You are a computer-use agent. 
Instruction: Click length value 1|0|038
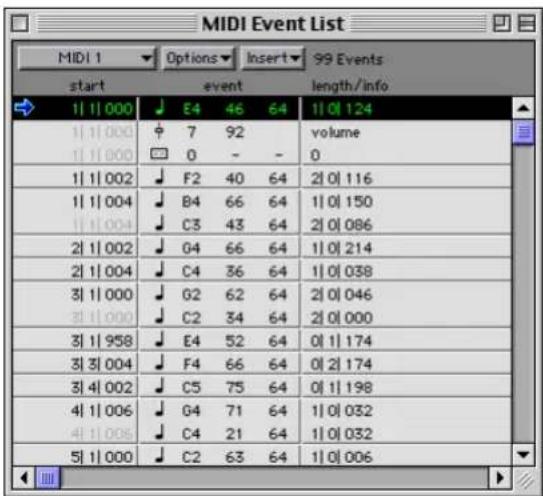click(341, 272)
